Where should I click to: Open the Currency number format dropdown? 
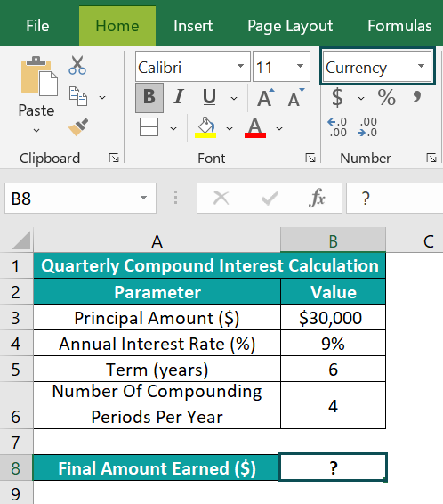pos(421,66)
